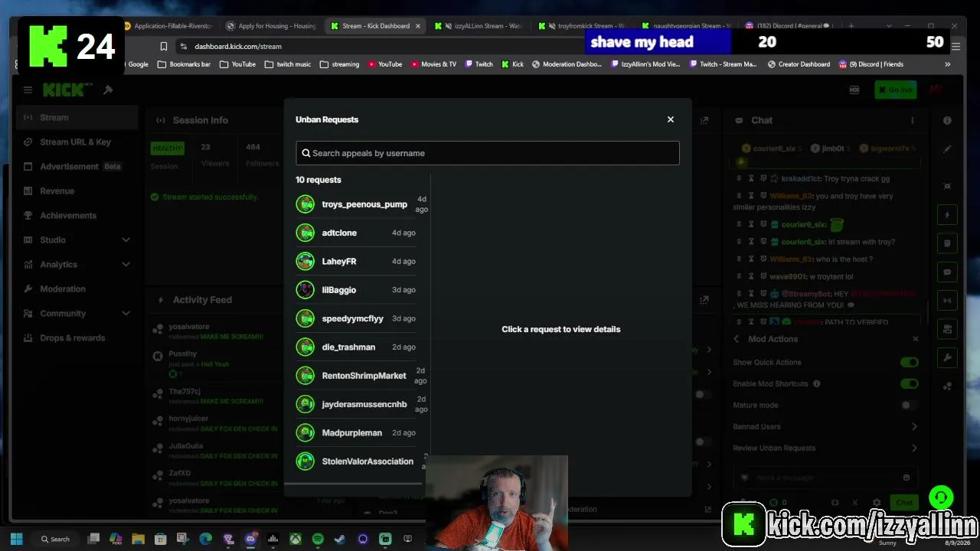Open the Achievements page
Screen dimensions: 980x551
(x=77, y=215)
